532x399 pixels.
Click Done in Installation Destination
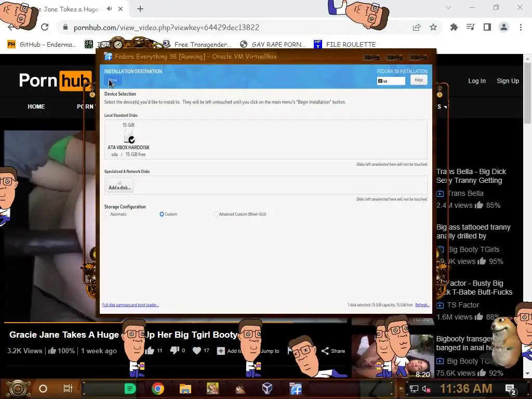pos(113,81)
